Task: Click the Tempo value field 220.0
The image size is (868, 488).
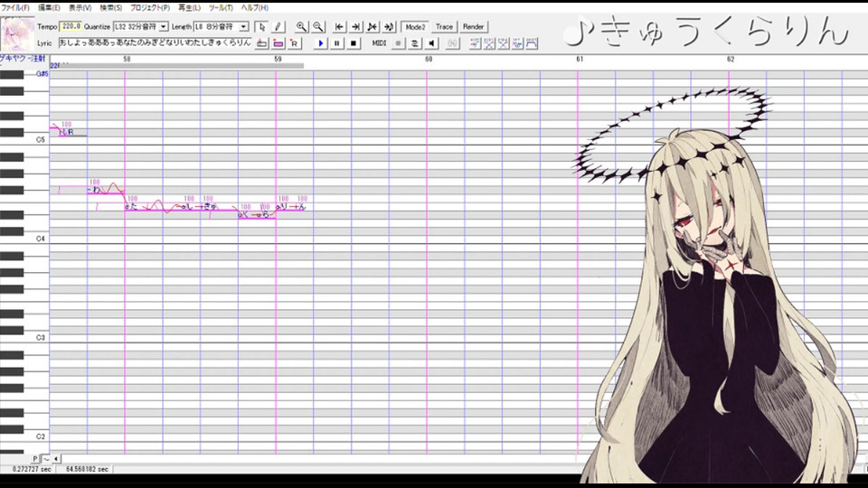Action: pos(71,26)
